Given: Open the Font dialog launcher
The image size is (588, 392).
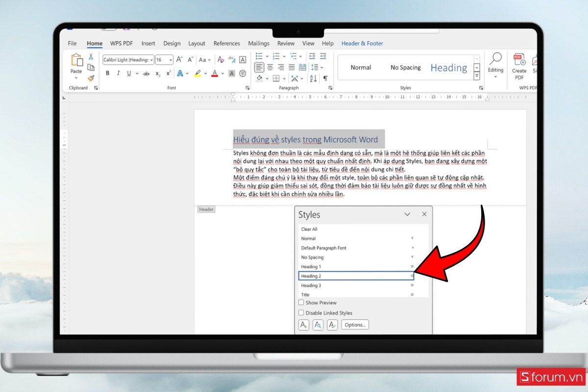Looking at the screenshot, I should click(x=247, y=88).
